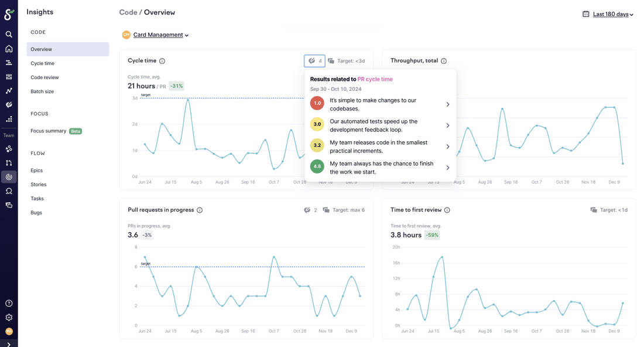This screenshot has width=644, height=347.
Task: Go to home via sidebar house icon
Action: [x=9, y=49]
